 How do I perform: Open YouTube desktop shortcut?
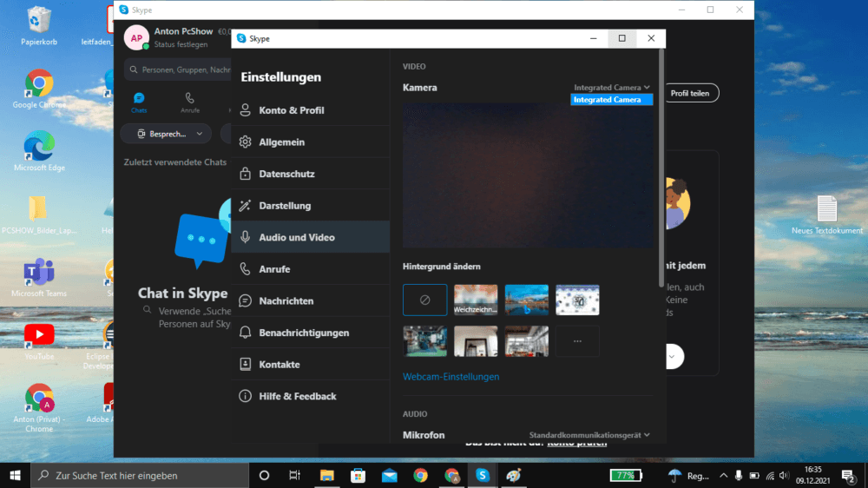click(x=39, y=340)
